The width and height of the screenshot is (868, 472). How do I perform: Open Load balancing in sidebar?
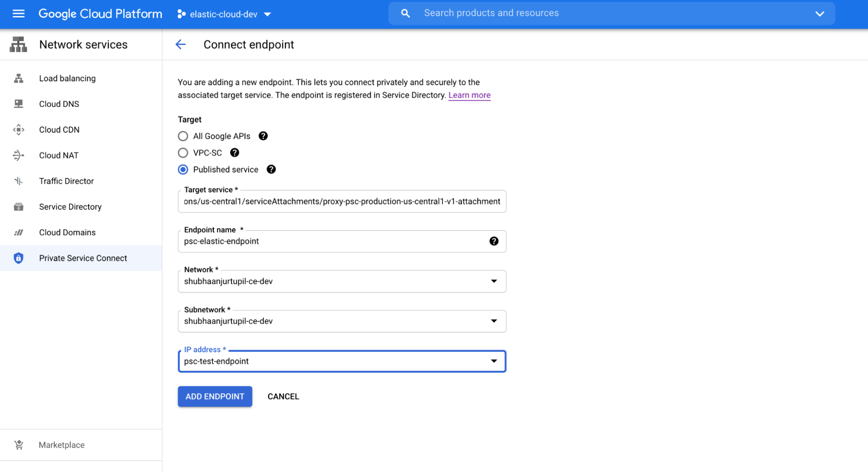(x=81, y=79)
